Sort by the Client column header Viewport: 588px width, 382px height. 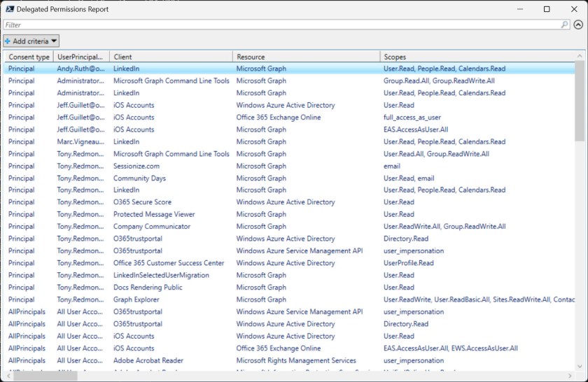pyautogui.click(x=171, y=57)
